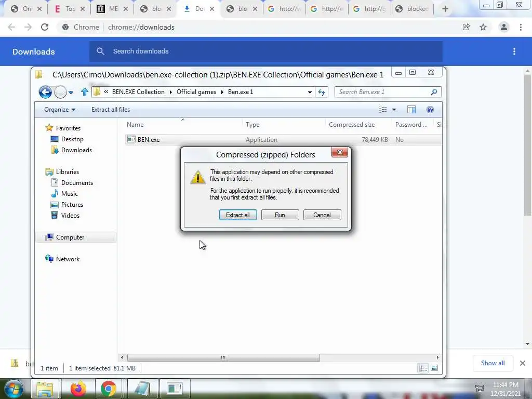Viewport: 532px width, 399px height.
Task: Close the Compressed (zipped) Folders dialog
Action: [340, 152]
